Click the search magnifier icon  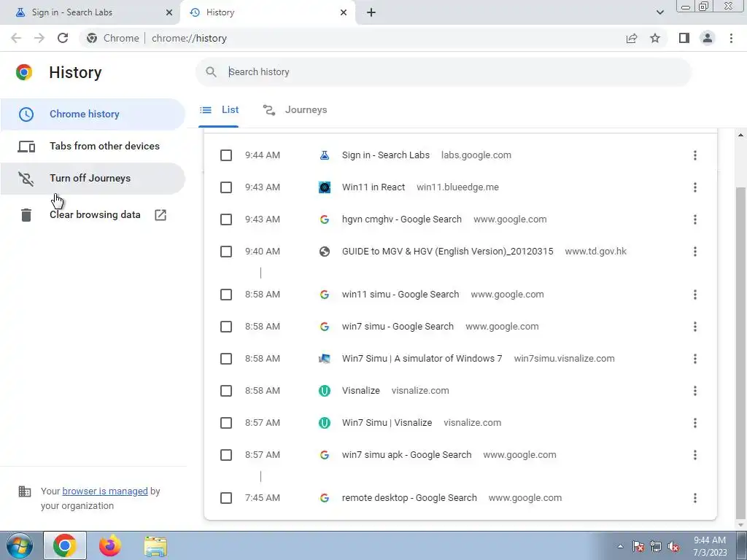[x=211, y=72]
